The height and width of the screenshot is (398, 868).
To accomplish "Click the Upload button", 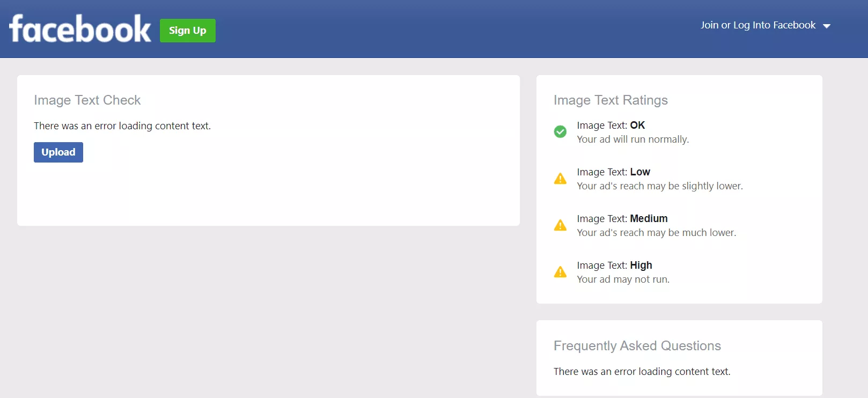I will click(x=58, y=152).
